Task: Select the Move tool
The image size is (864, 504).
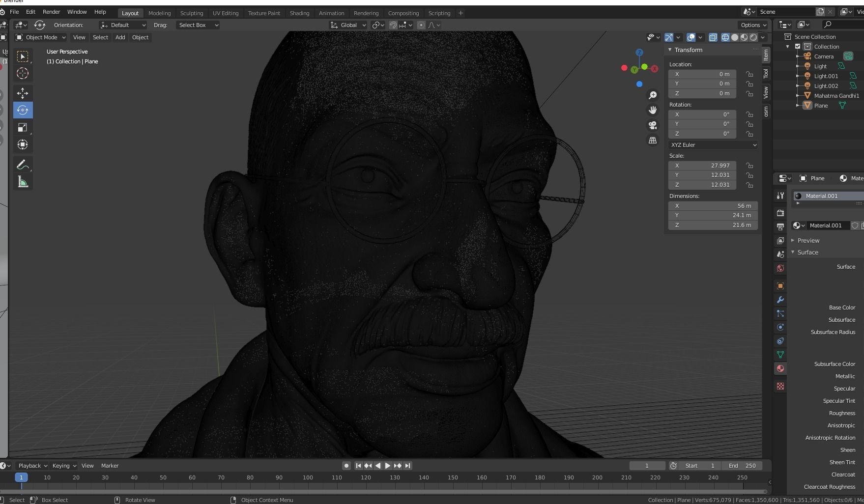Action: click(x=23, y=93)
